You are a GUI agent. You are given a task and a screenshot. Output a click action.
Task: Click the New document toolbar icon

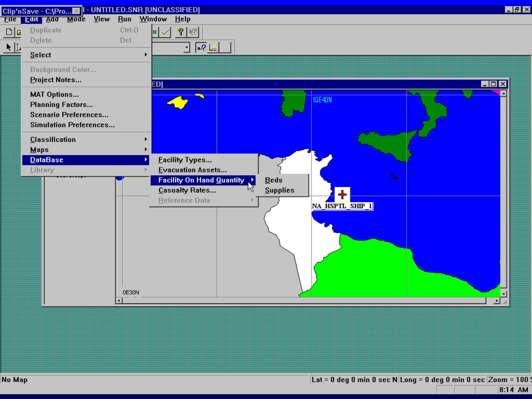click(9, 32)
